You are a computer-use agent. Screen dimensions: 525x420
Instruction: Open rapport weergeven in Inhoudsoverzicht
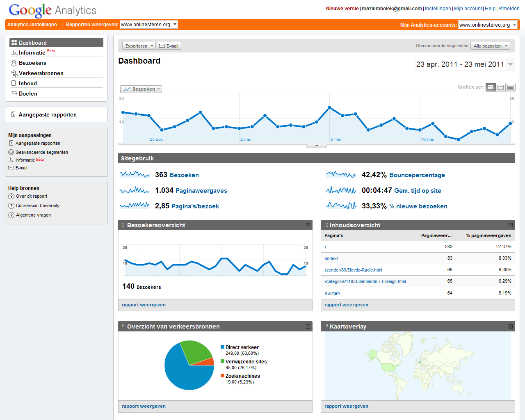[x=346, y=305]
